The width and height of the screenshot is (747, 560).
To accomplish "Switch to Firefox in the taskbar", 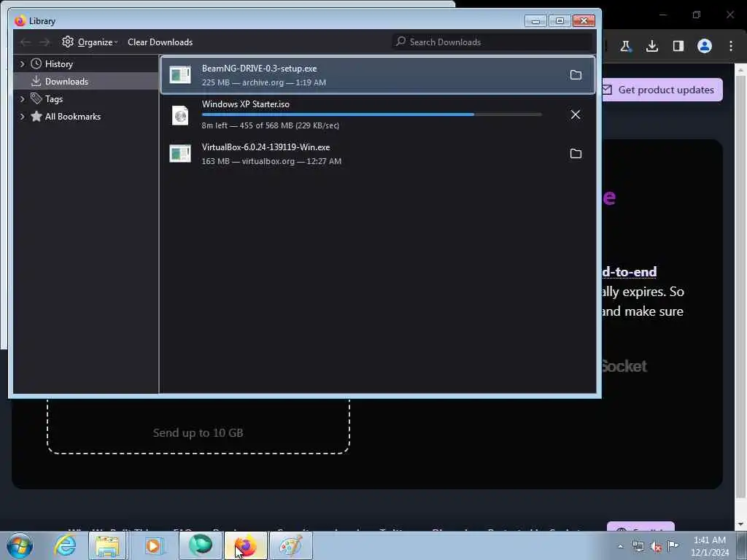I will click(x=245, y=545).
